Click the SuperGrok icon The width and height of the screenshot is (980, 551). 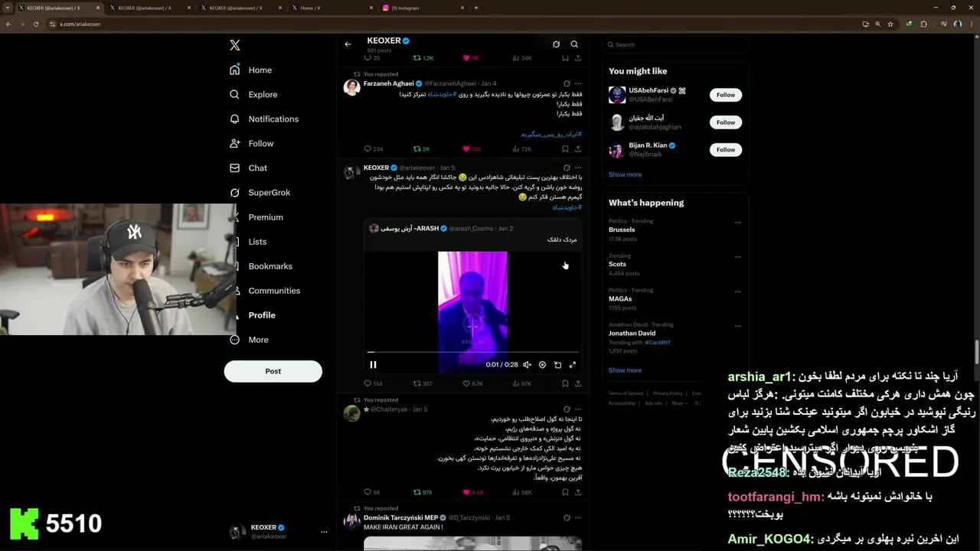click(234, 192)
